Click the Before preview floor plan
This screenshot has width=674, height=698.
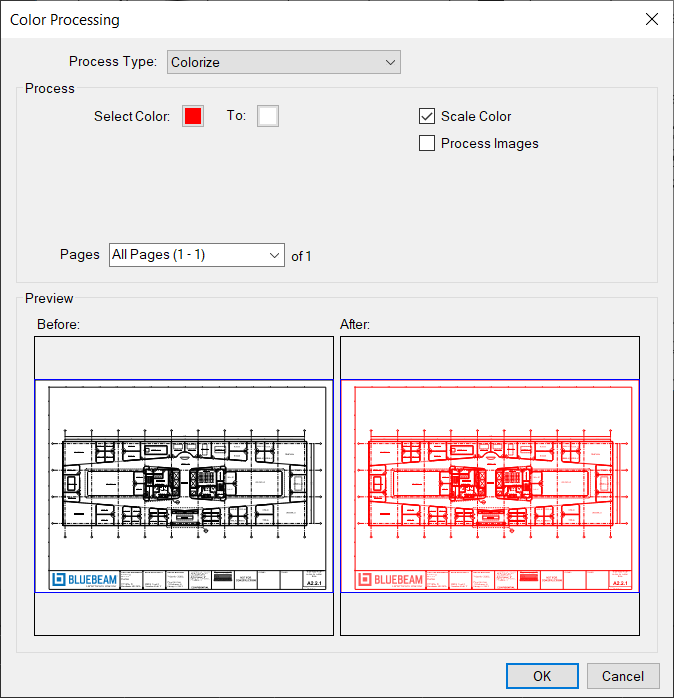(184, 481)
